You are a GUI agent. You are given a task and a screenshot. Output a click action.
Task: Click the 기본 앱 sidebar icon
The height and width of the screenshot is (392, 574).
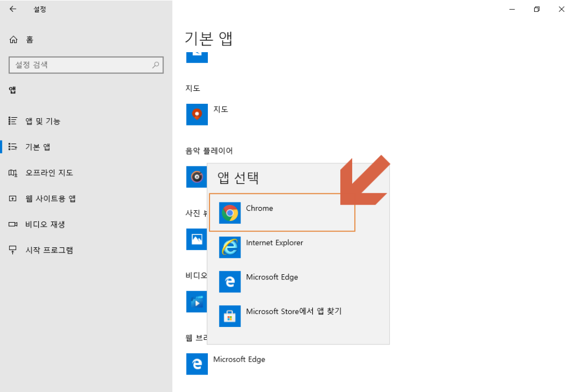pyautogui.click(x=13, y=147)
